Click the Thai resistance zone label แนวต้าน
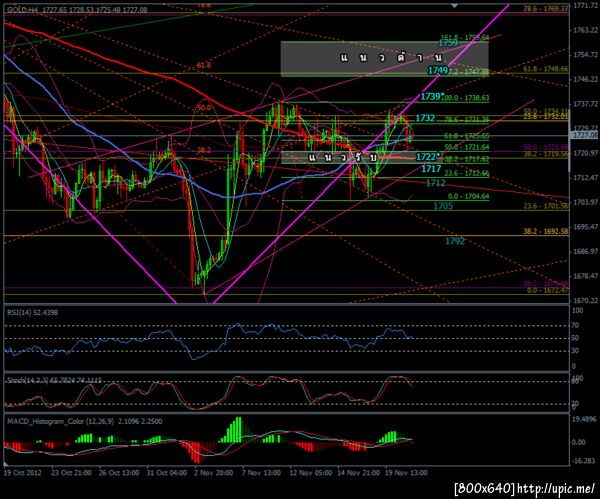Viewport: 600px width, 499px height. coord(391,58)
